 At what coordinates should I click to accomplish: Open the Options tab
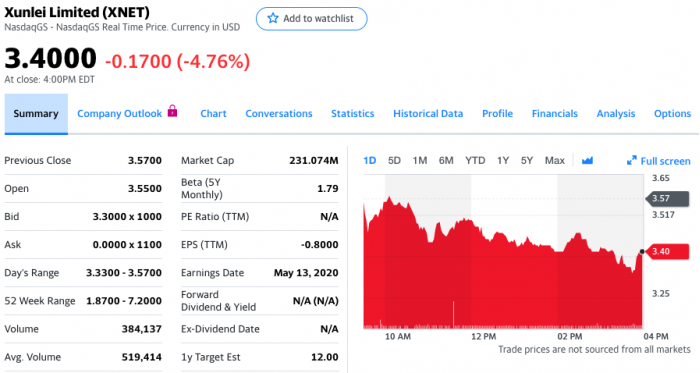(x=672, y=114)
